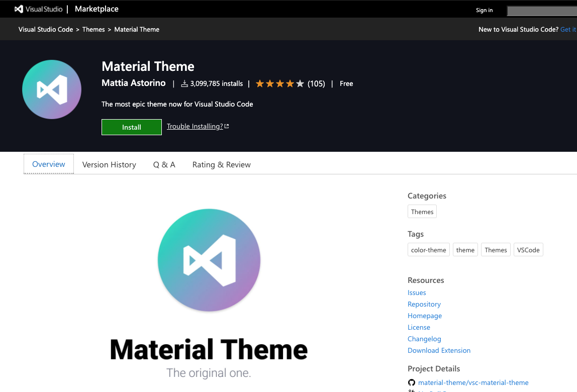The image size is (577, 392).
Task: Open the Trouble Installing help link
Action: [195, 126]
